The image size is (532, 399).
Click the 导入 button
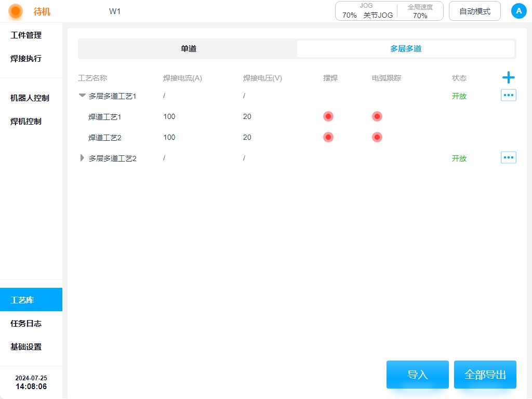pyautogui.click(x=417, y=375)
